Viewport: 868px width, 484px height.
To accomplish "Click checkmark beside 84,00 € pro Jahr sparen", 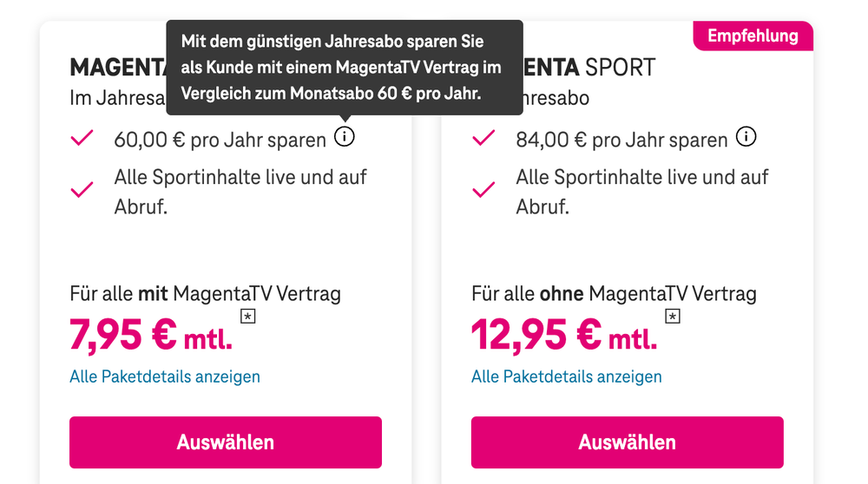I will pos(483,139).
